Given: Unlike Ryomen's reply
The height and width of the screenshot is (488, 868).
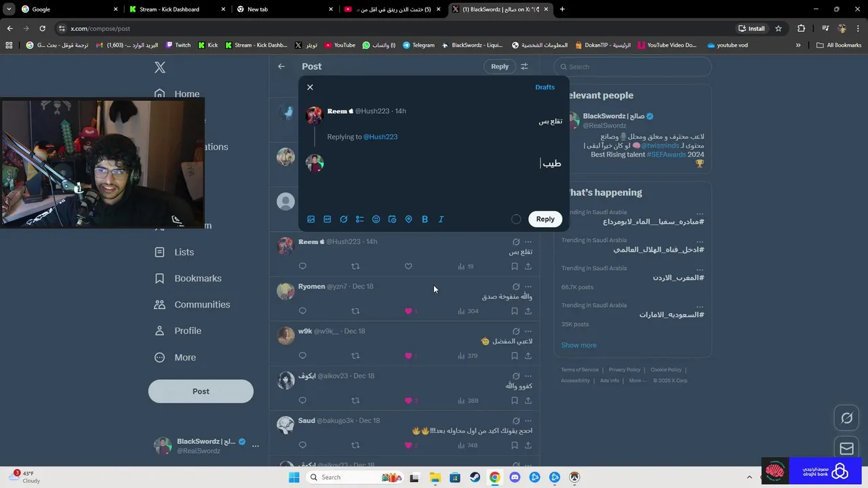Looking at the screenshot, I should 408,311.
